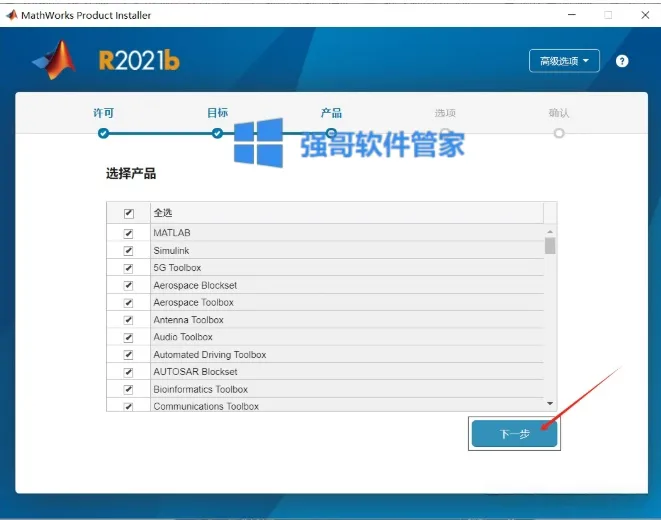Go to the 目标 step
The image size is (661, 520).
click(217, 113)
